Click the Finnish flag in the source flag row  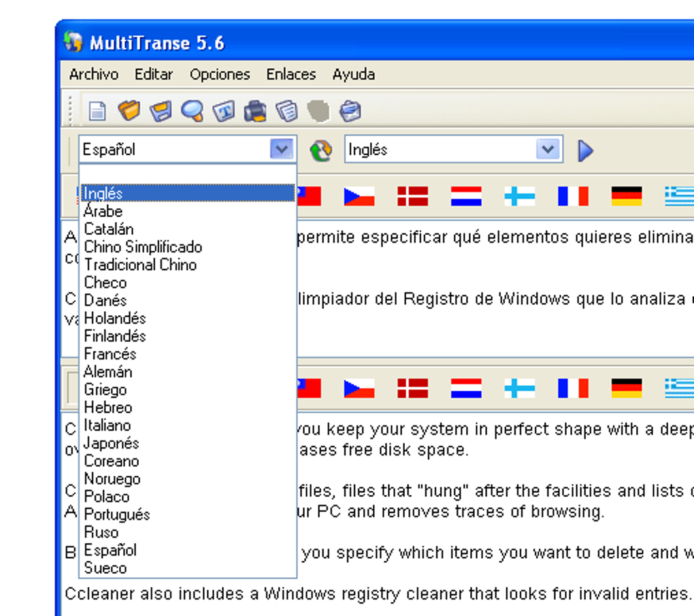coord(520,196)
